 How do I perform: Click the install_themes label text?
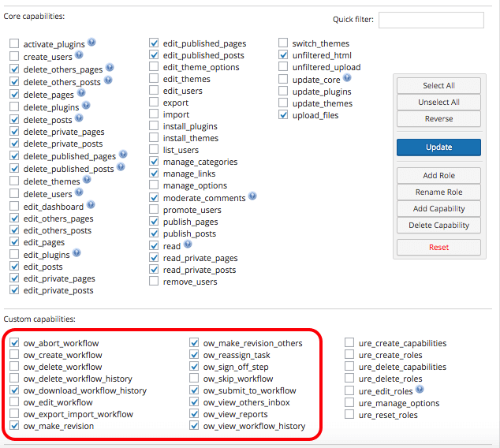tap(191, 138)
